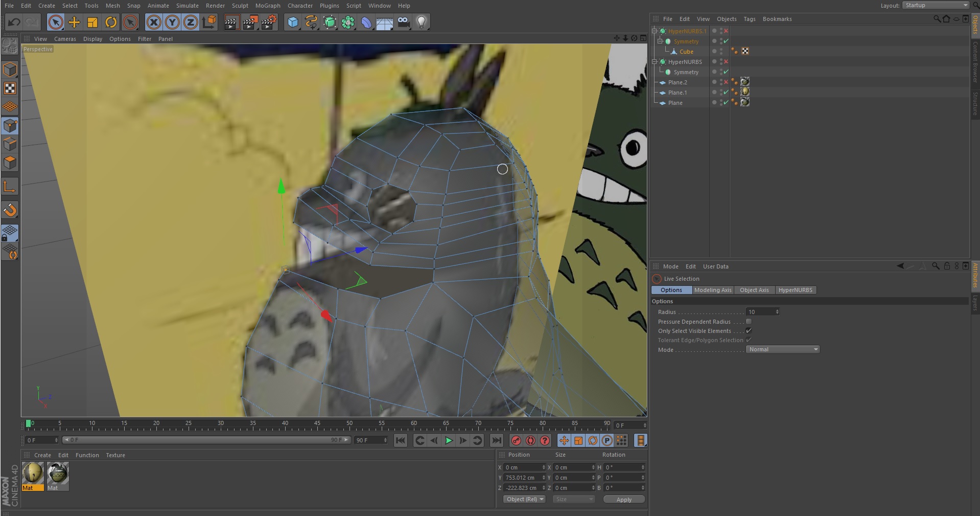Jump to the start of animation

tap(401, 440)
